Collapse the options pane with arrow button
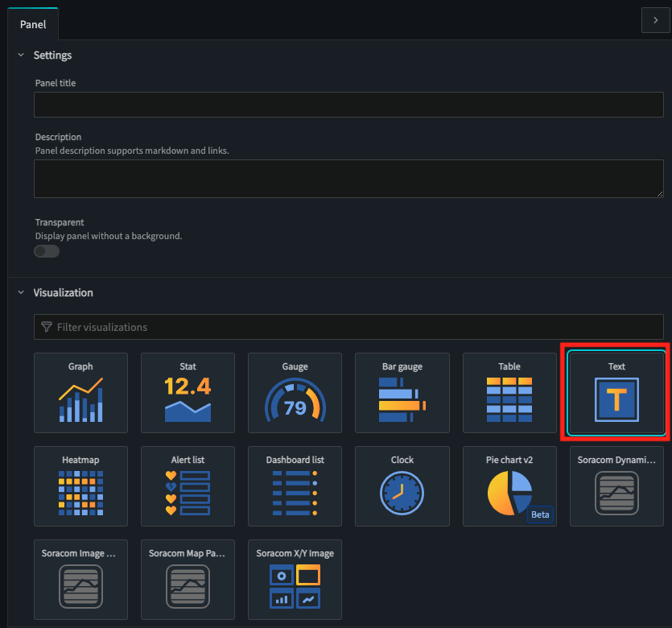The image size is (672, 628). [x=655, y=20]
